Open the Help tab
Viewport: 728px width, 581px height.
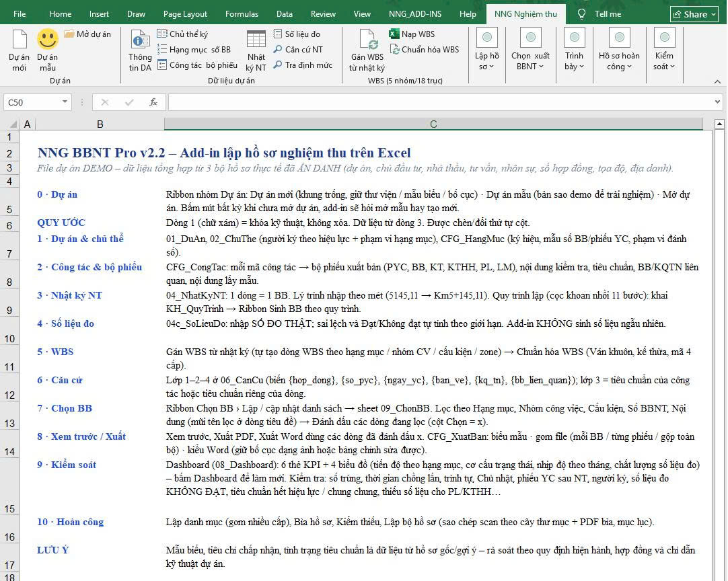click(468, 14)
